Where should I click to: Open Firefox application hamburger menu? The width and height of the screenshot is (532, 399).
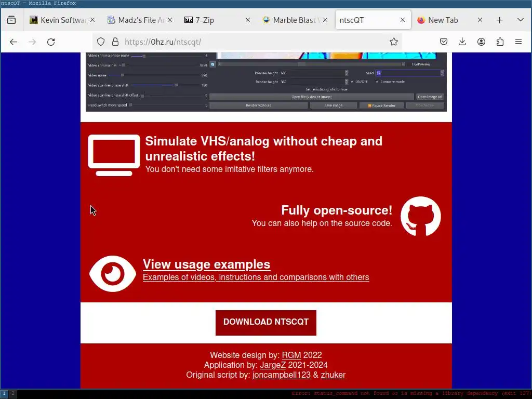(x=518, y=42)
